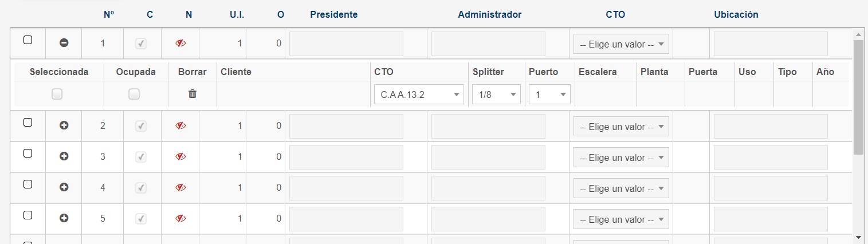
Task: Click the Presidente column header
Action: pos(333,15)
